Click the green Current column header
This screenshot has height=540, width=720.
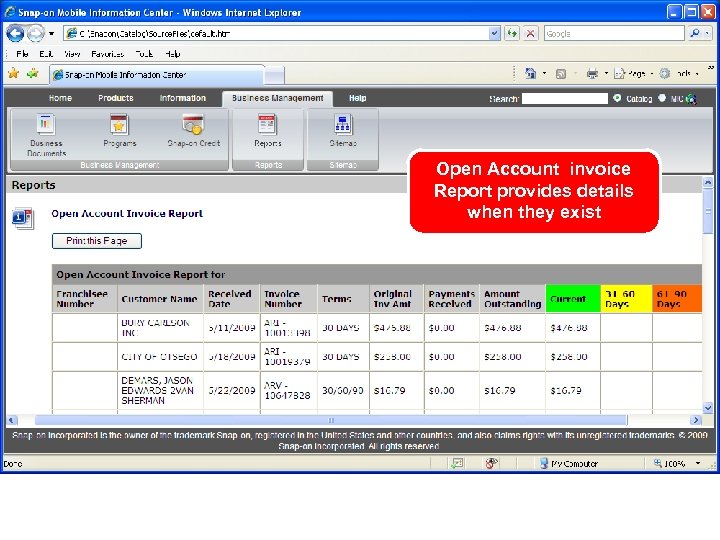(x=573, y=299)
